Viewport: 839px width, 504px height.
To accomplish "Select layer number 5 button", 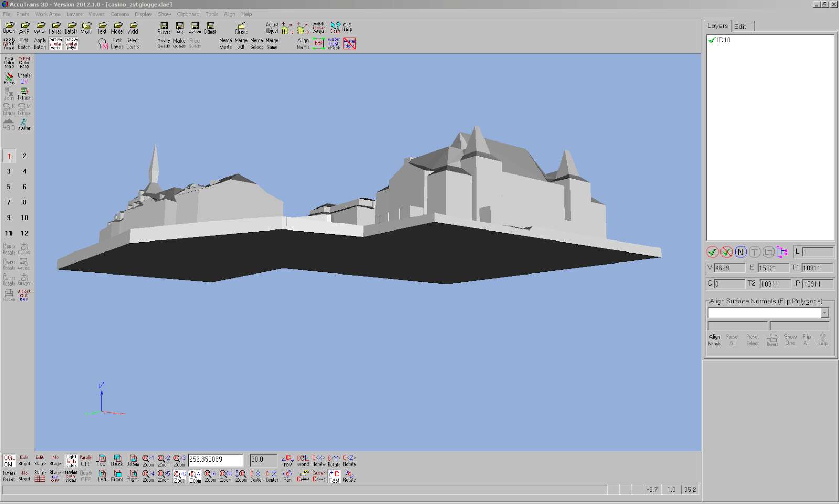I will pyautogui.click(x=9, y=187).
